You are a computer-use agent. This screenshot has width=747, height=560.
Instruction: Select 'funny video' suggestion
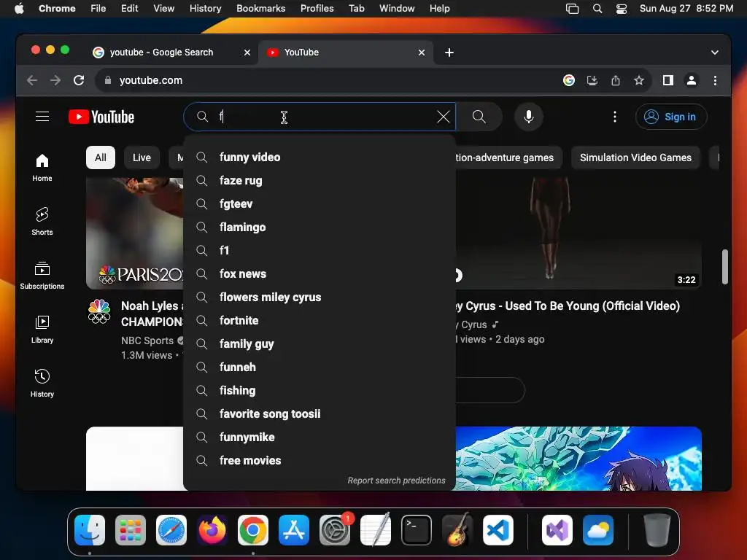[x=320, y=157]
